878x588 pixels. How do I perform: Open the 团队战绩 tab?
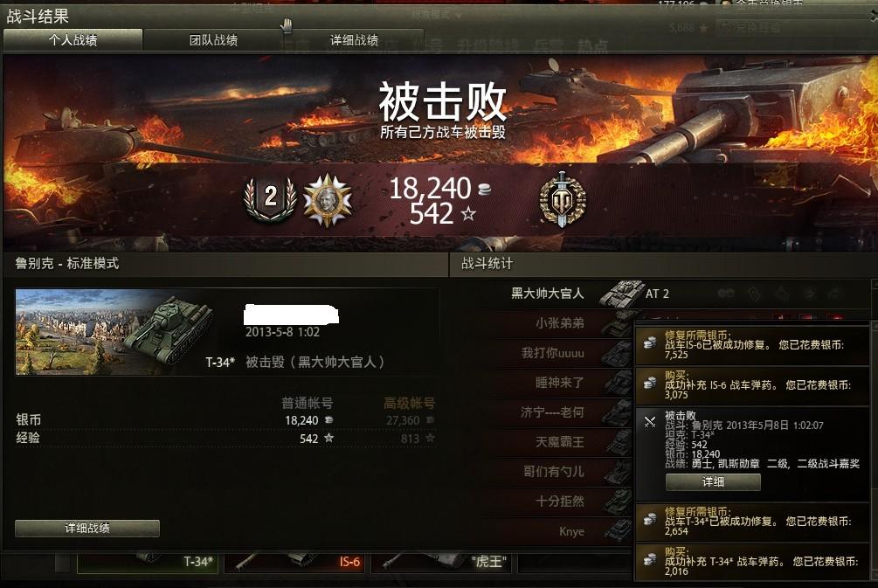(x=213, y=40)
